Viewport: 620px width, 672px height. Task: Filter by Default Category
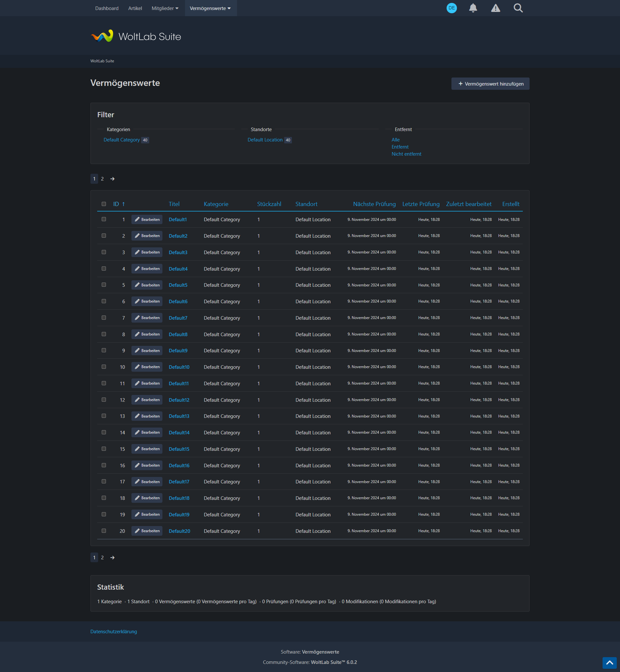point(121,140)
